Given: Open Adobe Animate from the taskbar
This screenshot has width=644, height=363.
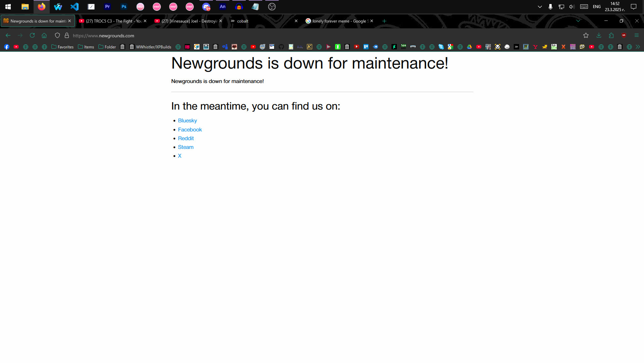Looking at the screenshot, I should coord(223,7).
